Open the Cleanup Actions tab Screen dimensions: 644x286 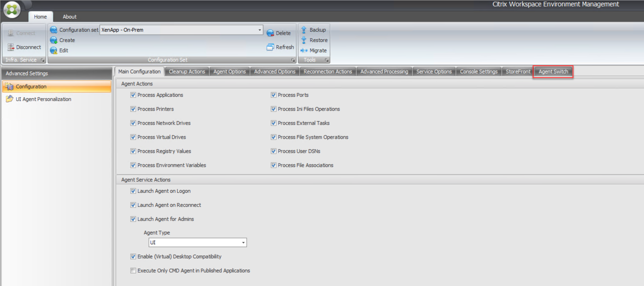187,71
